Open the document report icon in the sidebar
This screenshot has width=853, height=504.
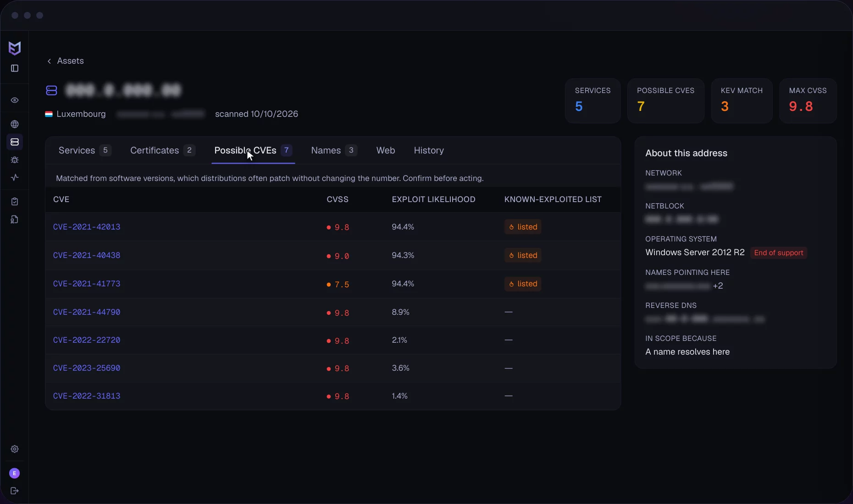[15, 219]
